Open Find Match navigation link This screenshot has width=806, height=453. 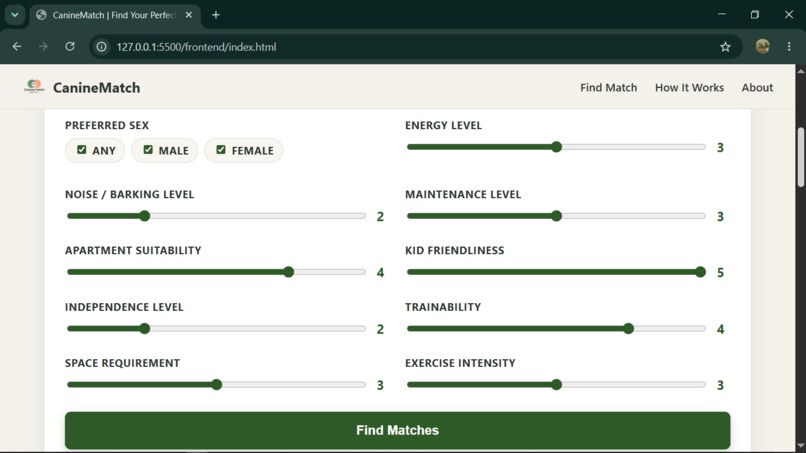(x=609, y=87)
